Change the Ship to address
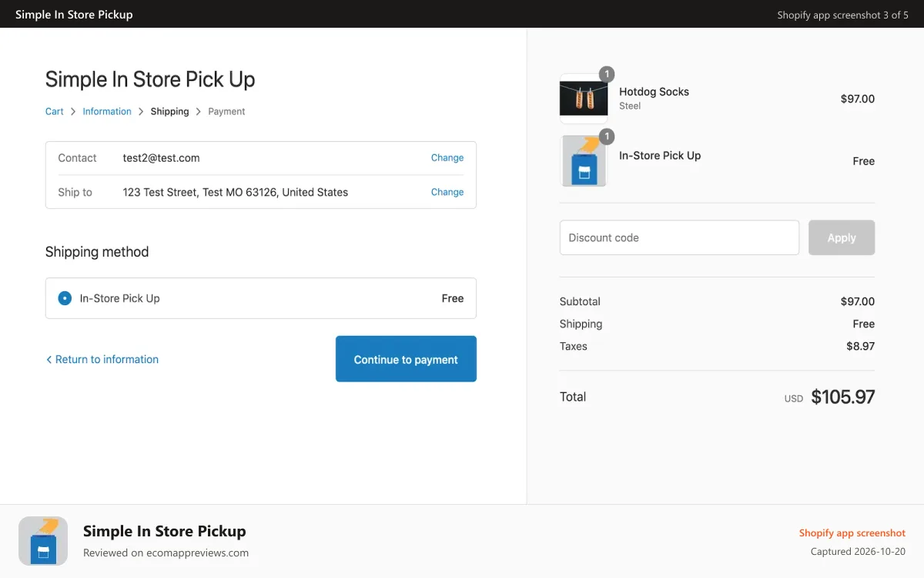 click(447, 192)
